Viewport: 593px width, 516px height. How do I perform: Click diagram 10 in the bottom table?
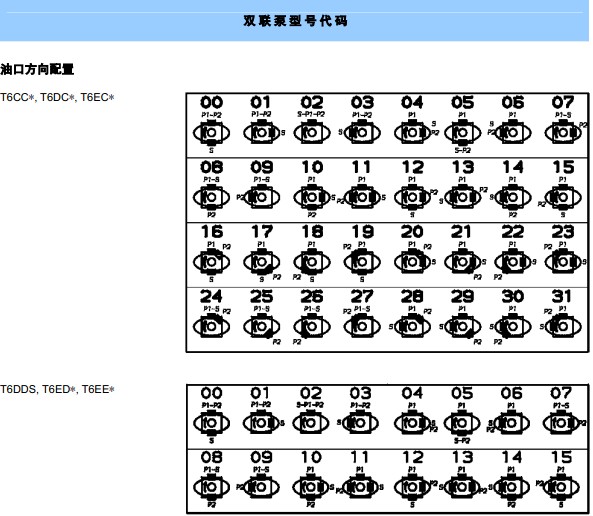(310, 487)
